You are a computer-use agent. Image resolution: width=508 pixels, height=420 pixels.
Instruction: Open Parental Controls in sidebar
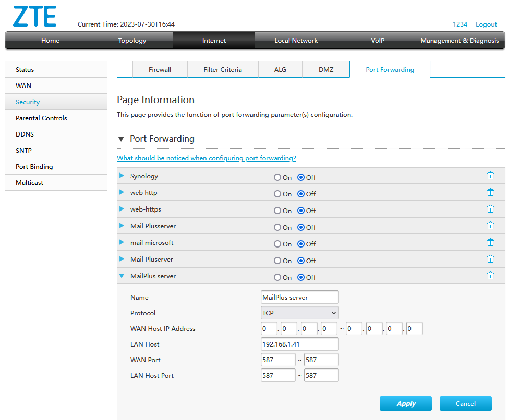point(41,118)
